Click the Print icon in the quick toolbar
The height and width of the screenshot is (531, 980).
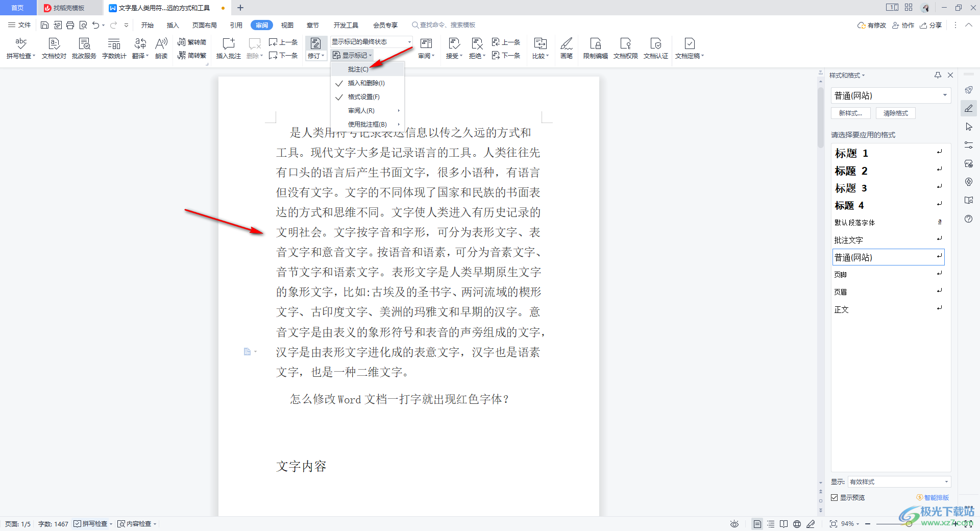coord(70,25)
